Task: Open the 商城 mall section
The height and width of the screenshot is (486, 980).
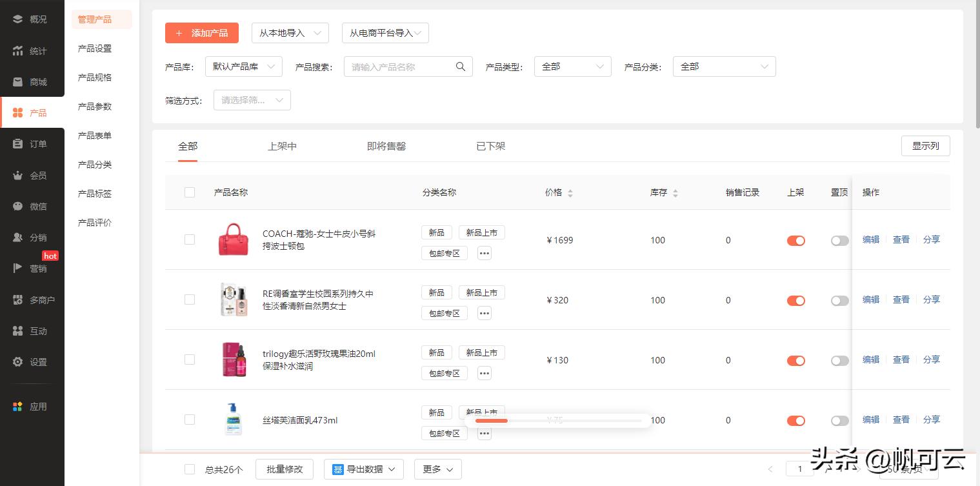Action: pos(31,81)
